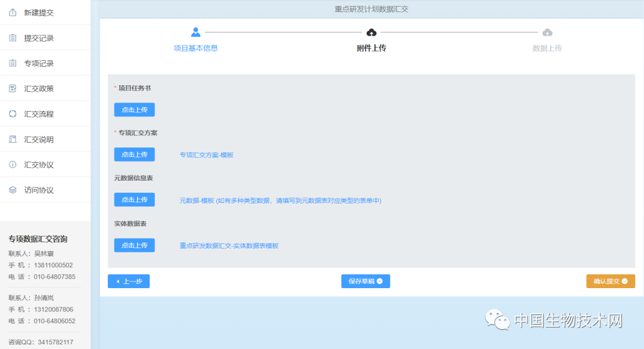644x349 pixels.
Task: Click the 汇交协议 info icon
Action: [13, 165]
